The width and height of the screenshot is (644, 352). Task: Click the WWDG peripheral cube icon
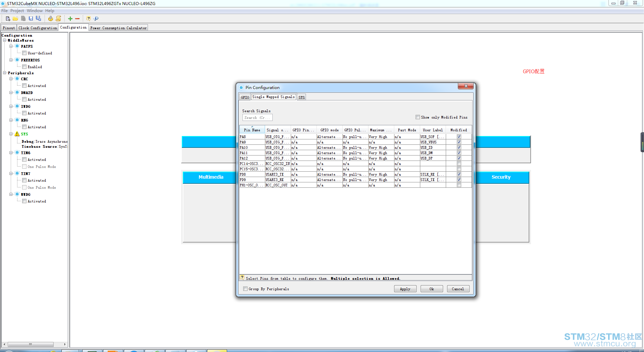click(x=17, y=194)
